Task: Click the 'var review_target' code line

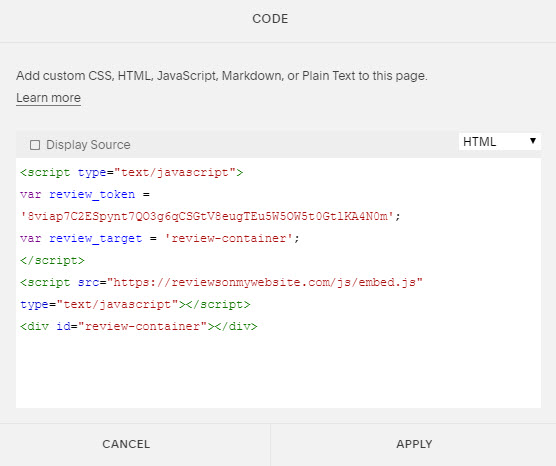Action: 160,239
